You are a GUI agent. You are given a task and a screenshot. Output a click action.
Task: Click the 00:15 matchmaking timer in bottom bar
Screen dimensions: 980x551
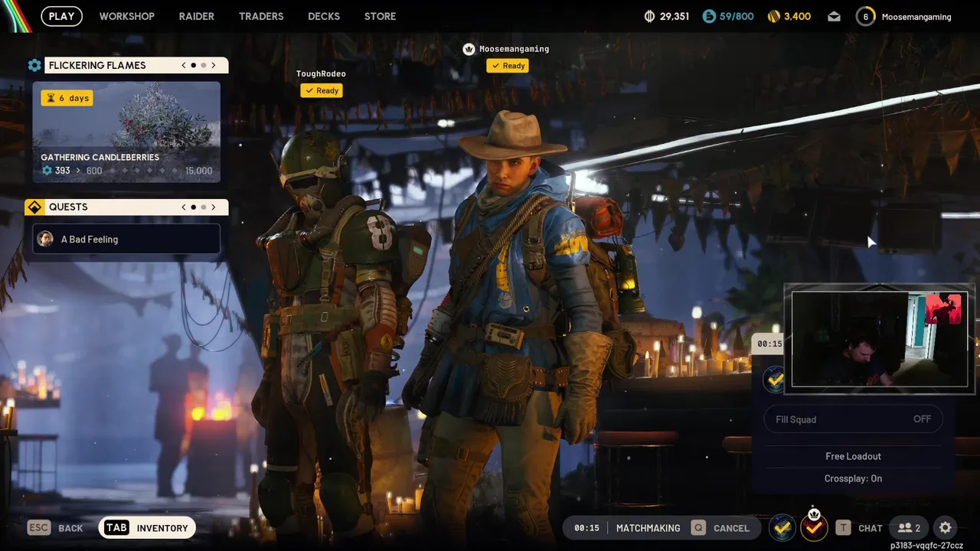coord(586,528)
